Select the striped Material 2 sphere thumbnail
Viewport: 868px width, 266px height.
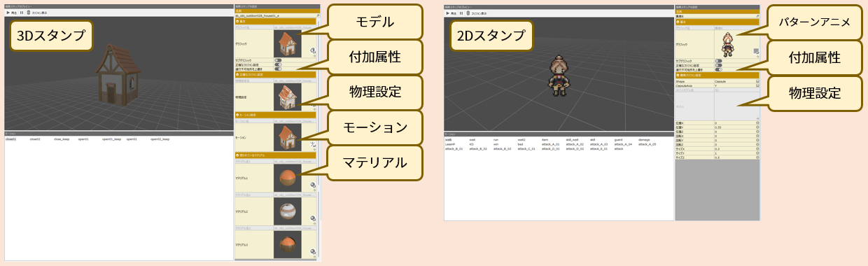[288, 211]
